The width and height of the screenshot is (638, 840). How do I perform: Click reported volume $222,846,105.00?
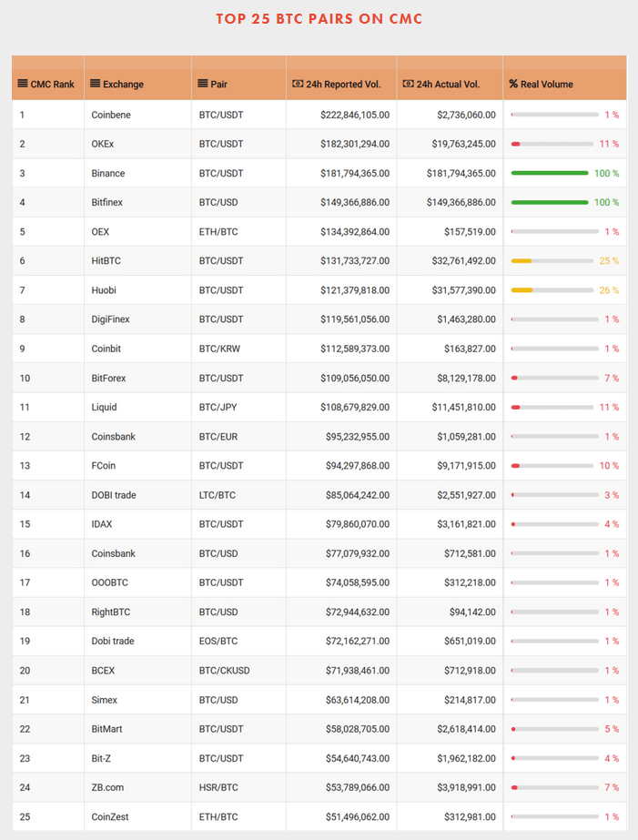(355, 115)
